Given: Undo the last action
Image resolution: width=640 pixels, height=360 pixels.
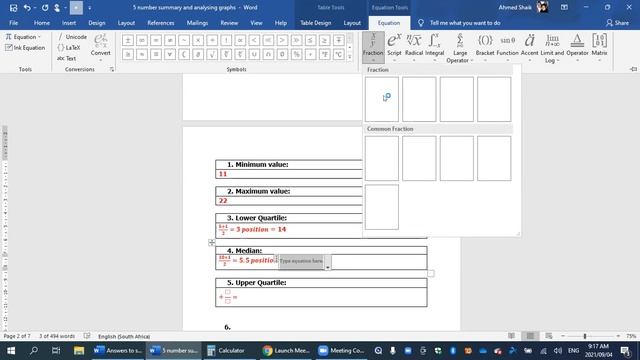Looking at the screenshot, I should click(x=27, y=7).
